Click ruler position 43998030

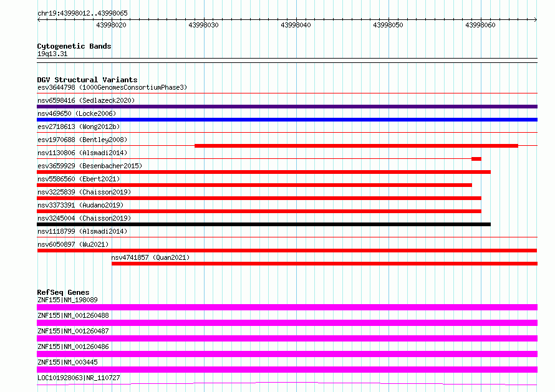pos(203,25)
